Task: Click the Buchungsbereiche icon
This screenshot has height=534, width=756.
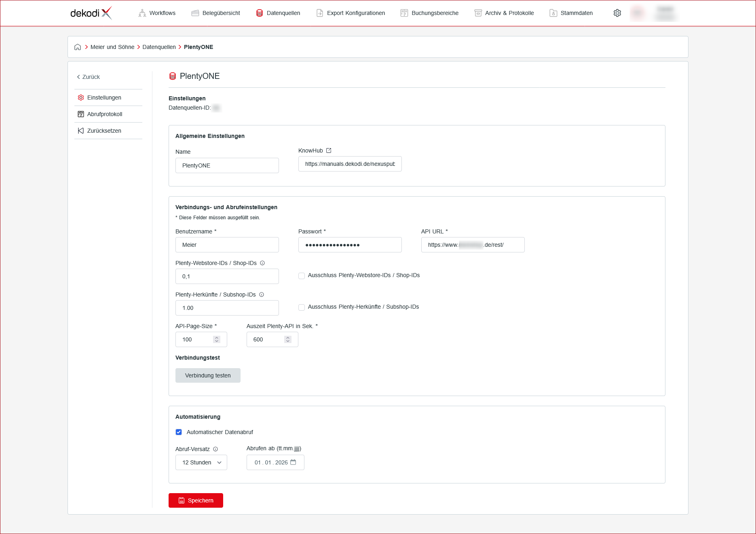Action: [404, 13]
